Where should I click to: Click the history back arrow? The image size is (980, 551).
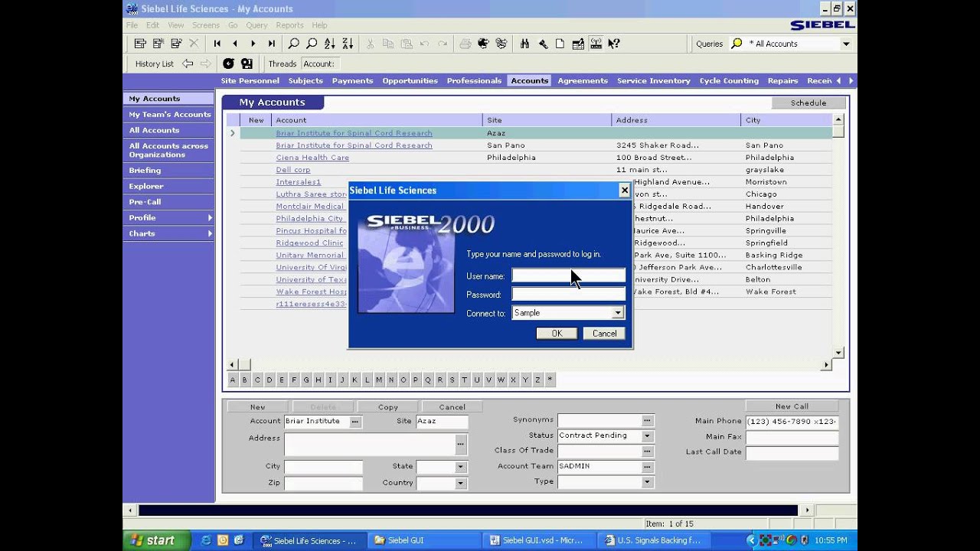pos(188,64)
